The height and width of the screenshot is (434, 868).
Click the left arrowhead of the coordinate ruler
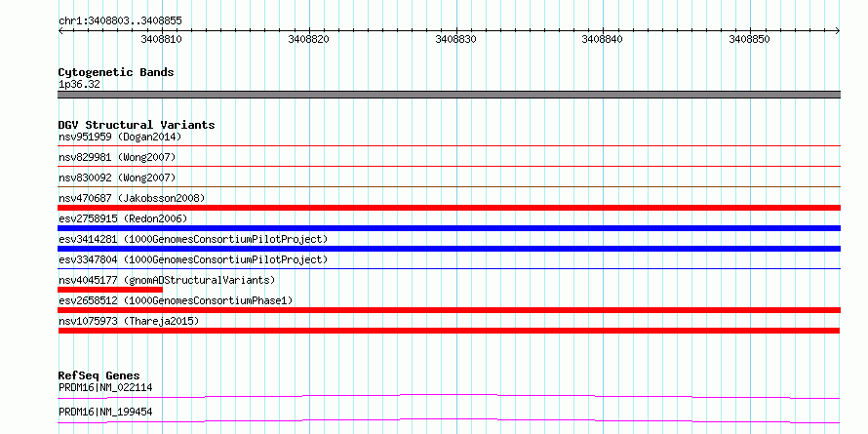[x=60, y=31]
